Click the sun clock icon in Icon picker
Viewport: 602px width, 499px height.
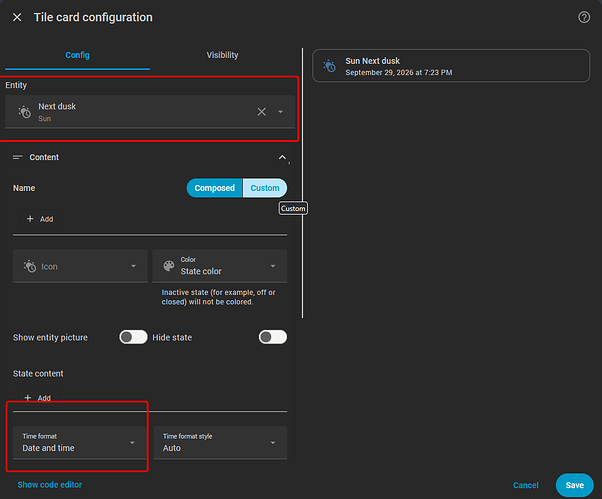click(30, 266)
